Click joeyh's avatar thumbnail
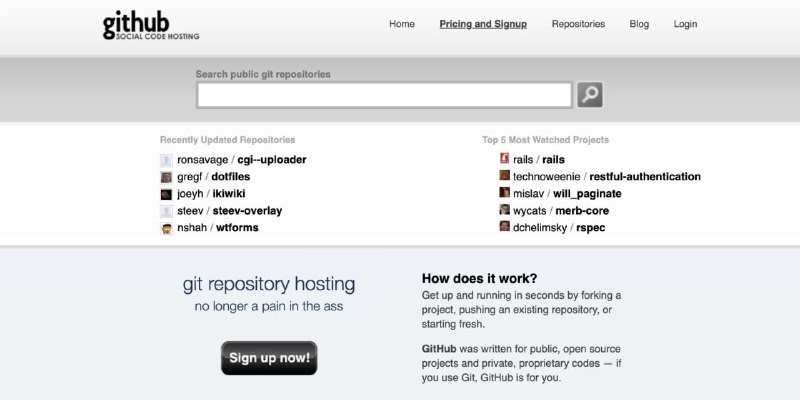The height and width of the screenshot is (400, 800). pyautogui.click(x=166, y=194)
